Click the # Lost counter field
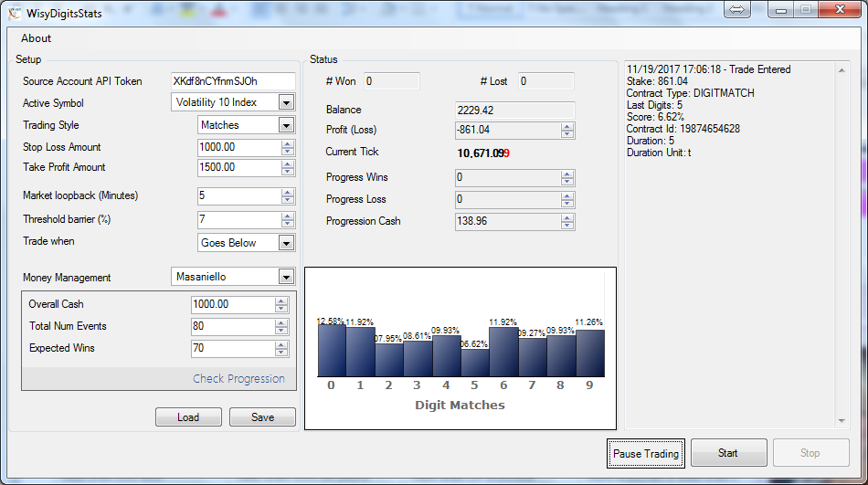Screen dimensions: 868x485 545,81
